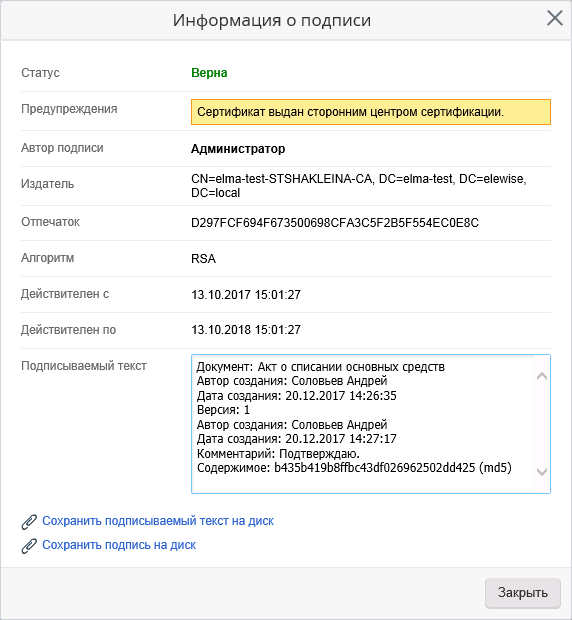
Task: Select the yellow certificate warning banner
Action: (370, 112)
